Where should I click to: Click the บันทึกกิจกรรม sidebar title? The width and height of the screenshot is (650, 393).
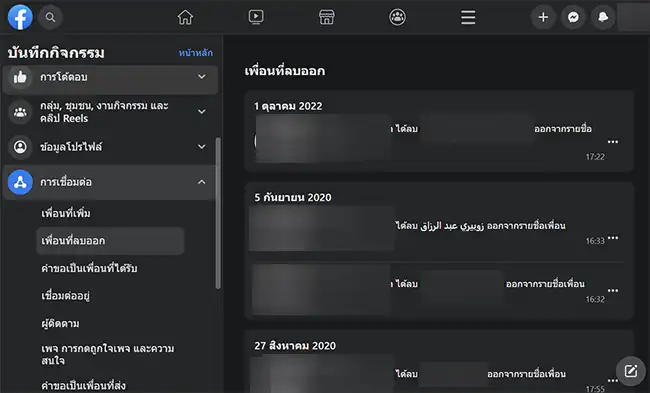tap(56, 53)
